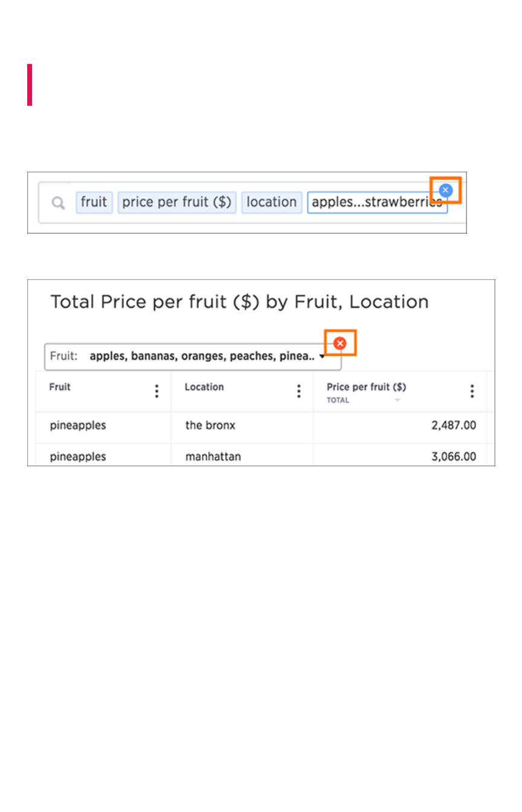The width and height of the screenshot is (522, 812).
Task: Select the "price per fruit ($)" search token
Action: [177, 202]
